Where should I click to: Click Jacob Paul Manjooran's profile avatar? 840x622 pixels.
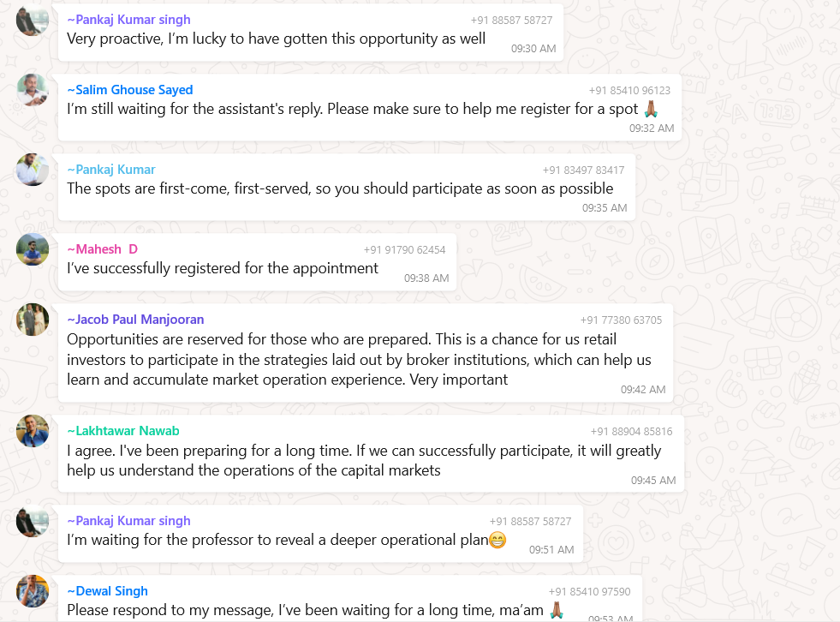pyautogui.click(x=33, y=320)
